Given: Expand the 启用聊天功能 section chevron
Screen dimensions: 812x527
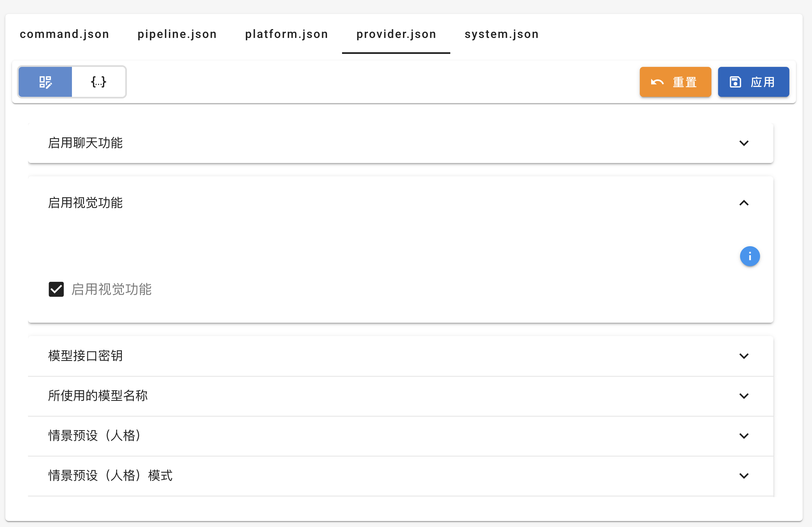Looking at the screenshot, I should (744, 143).
